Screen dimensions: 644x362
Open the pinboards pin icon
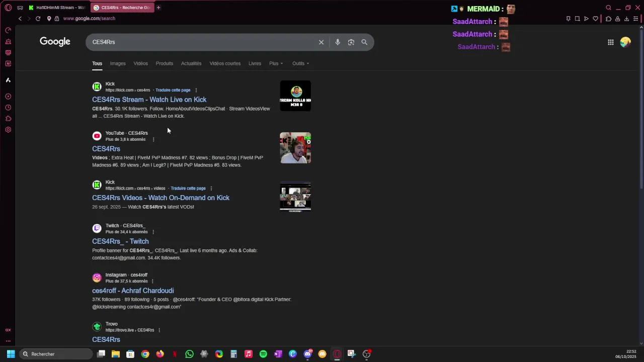coord(569,19)
